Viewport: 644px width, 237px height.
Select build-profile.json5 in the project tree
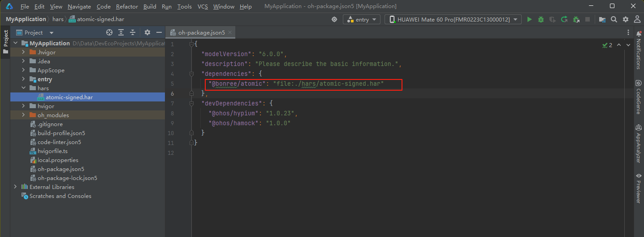coord(61,133)
